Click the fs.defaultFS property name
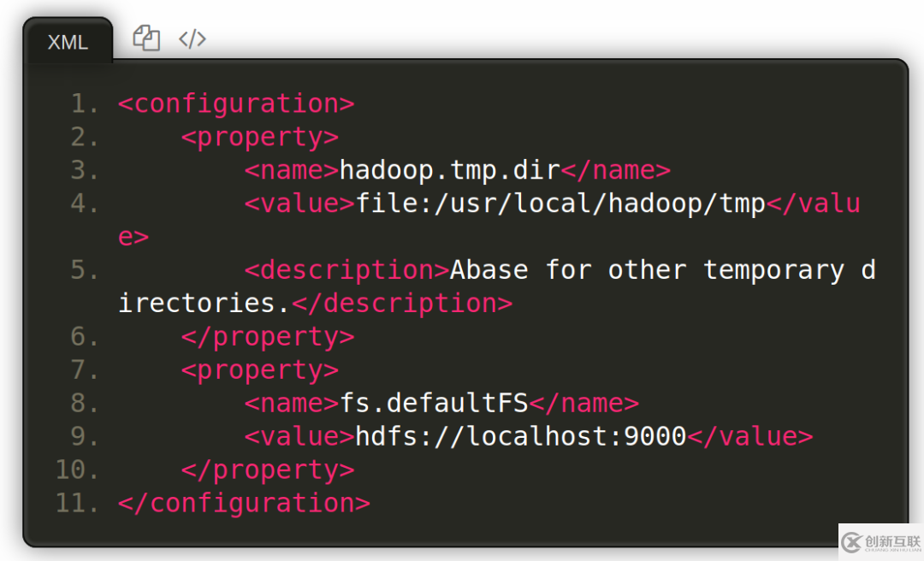 [x=434, y=403]
